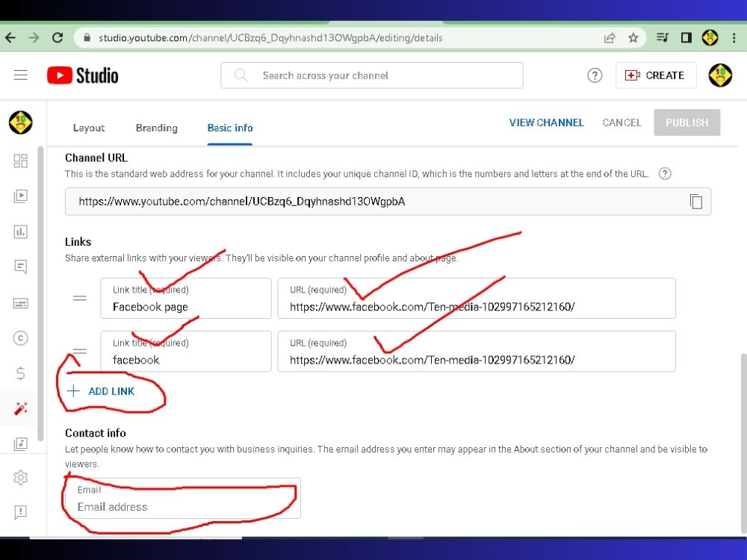
Task: Click the page vertical scrollbar
Action: tap(743, 443)
